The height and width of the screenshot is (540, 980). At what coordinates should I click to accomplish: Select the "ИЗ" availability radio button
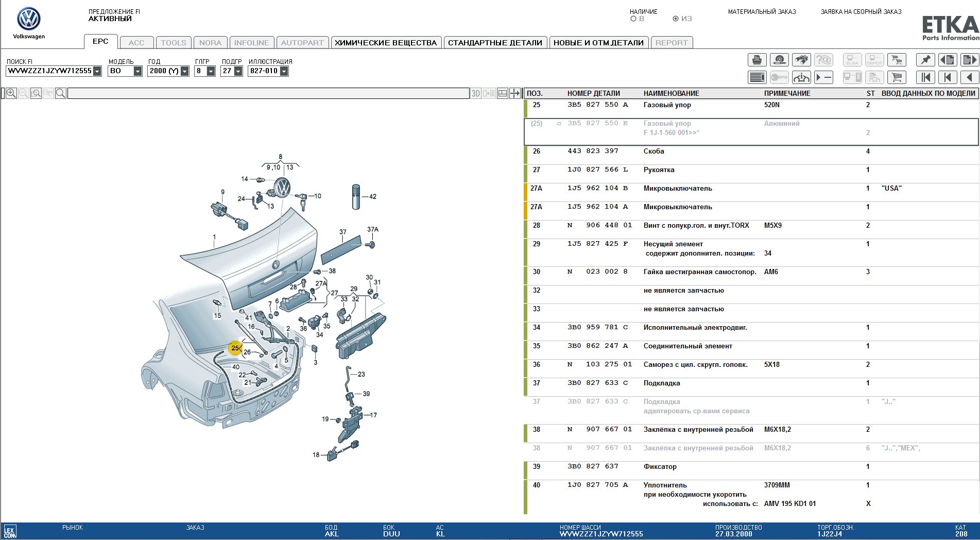(x=676, y=19)
